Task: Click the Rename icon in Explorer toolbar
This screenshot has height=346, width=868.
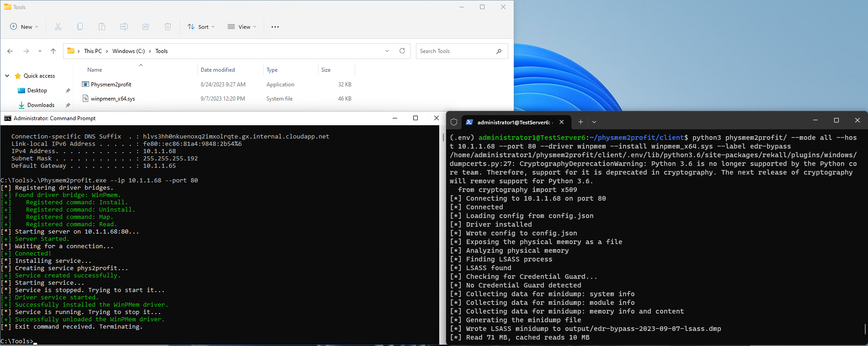Action: [x=124, y=27]
